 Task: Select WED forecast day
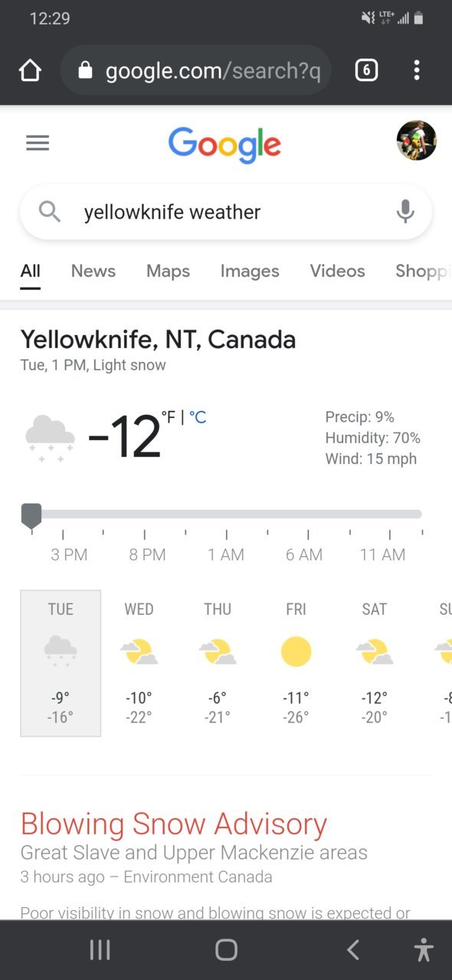139,663
